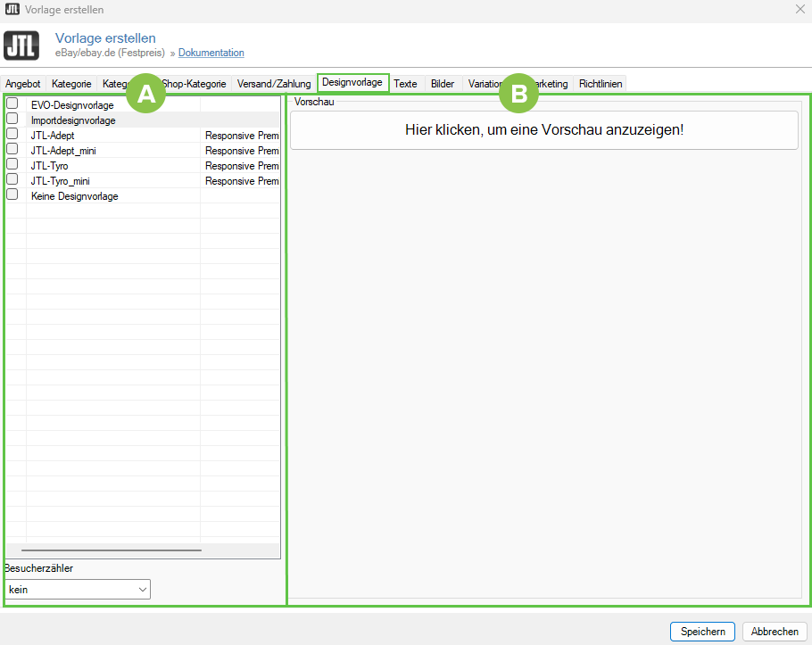Switch to the Bilder tab
Screen dimensions: 812x645
(x=443, y=84)
